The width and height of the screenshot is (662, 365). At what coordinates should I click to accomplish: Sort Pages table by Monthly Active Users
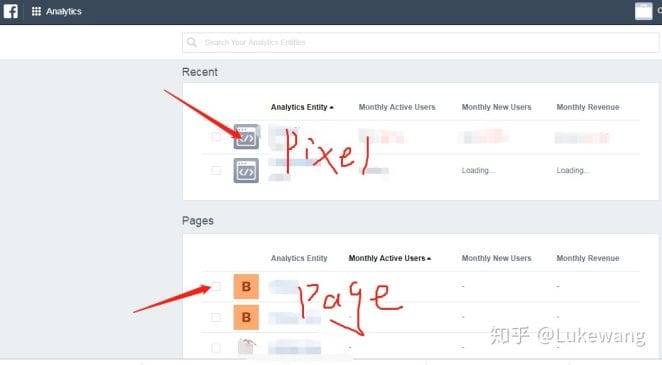point(389,258)
